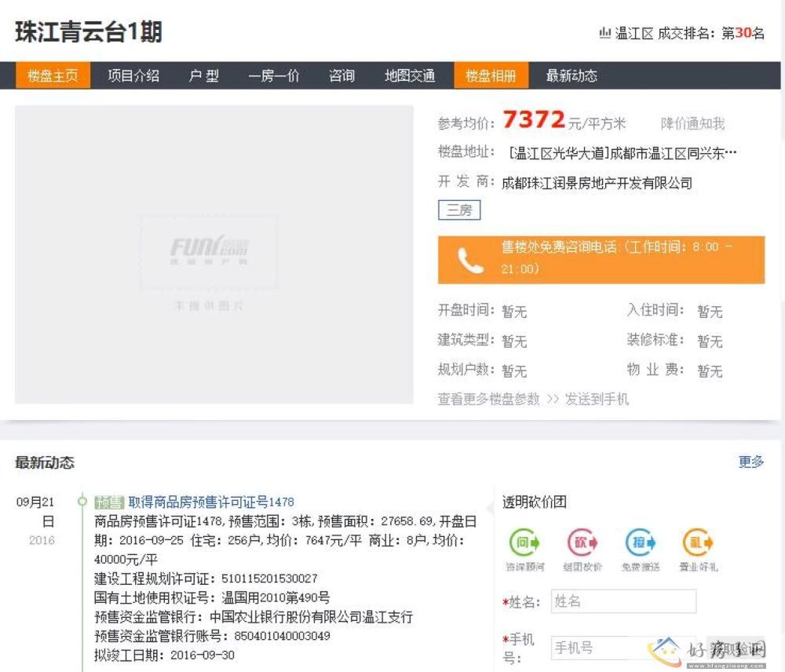
Task: Open the 楼盘主页 tab
Action: coord(53,75)
